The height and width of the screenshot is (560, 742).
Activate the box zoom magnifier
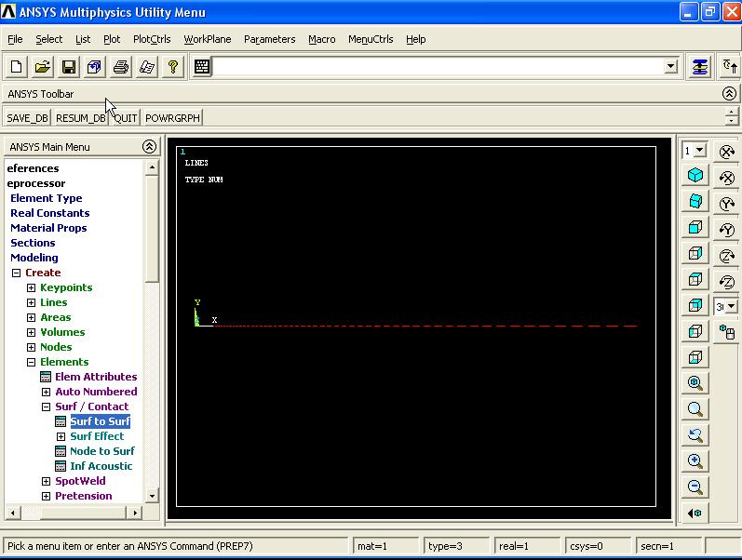click(x=695, y=408)
